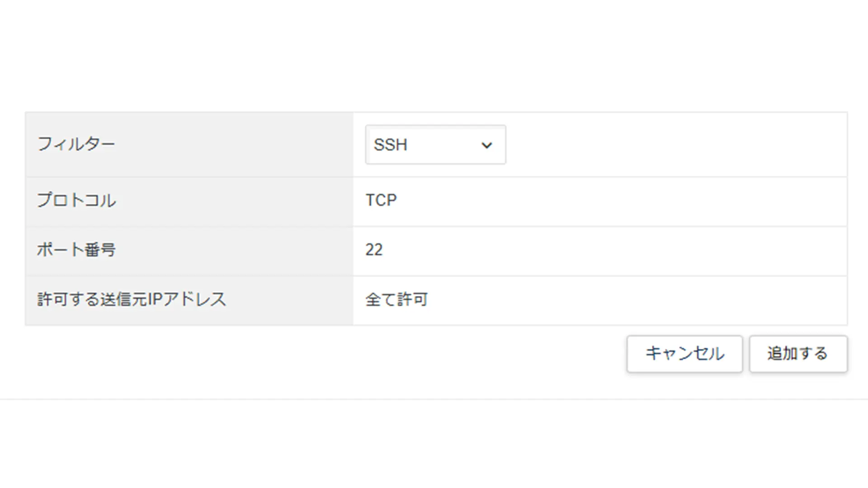Click the chevron arrow in the SSH select
This screenshot has width=868, height=488.
(486, 145)
